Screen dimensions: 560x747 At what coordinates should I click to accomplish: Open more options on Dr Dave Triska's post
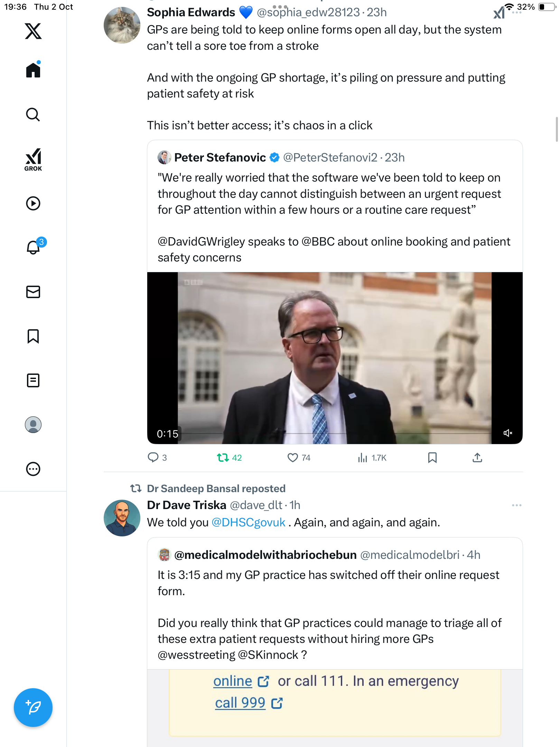tap(516, 505)
